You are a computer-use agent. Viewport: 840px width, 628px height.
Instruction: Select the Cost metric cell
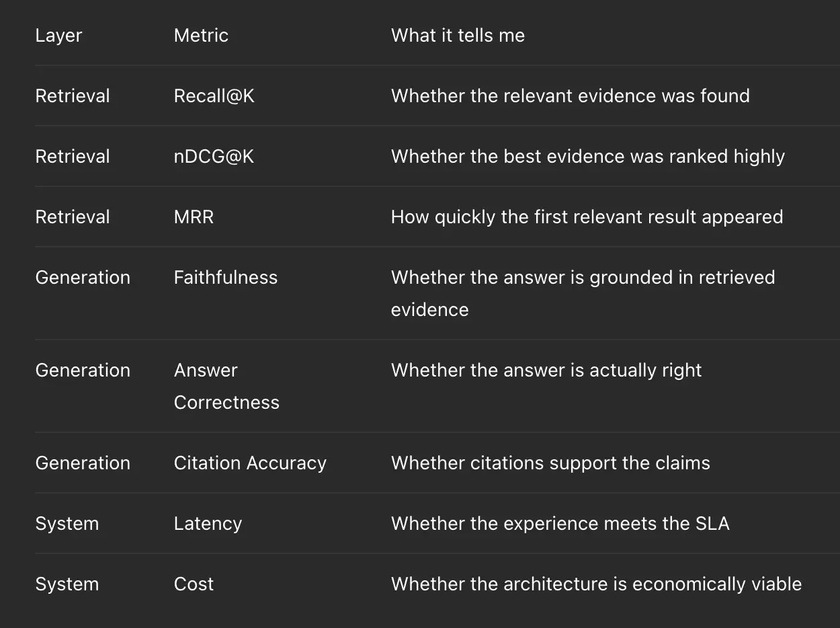tap(194, 584)
